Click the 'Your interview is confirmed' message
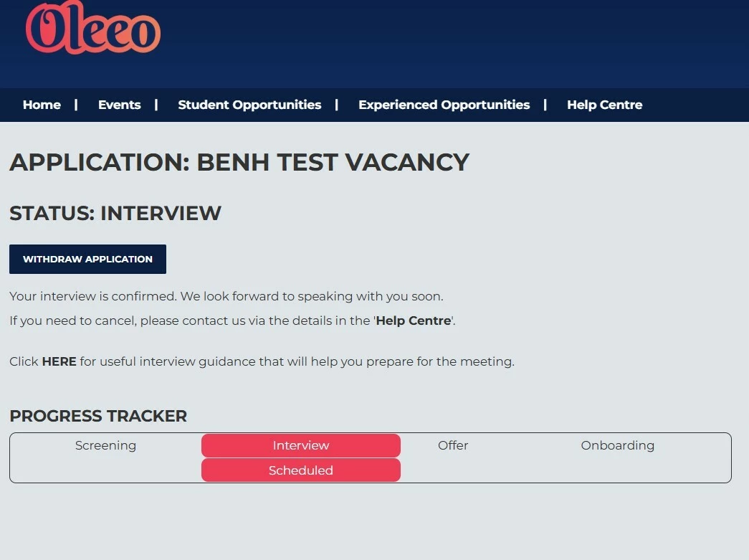The width and height of the screenshot is (749, 560). (x=226, y=296)
